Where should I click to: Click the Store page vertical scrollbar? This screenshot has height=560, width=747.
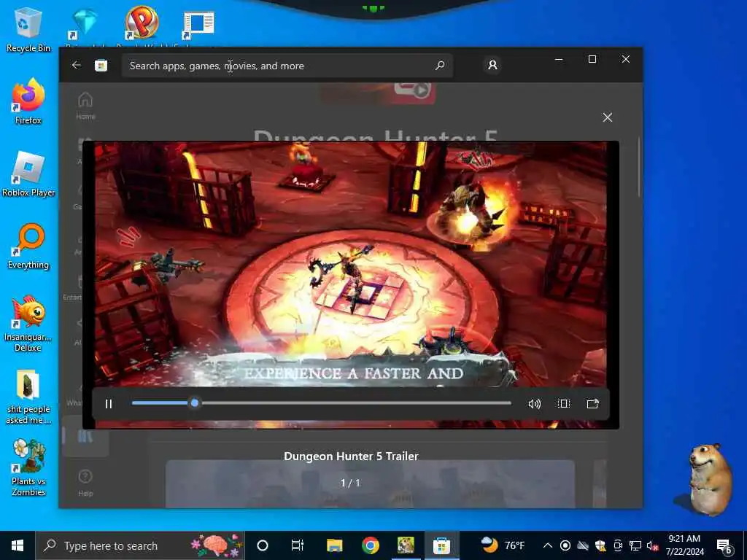(x=639, y=167)
